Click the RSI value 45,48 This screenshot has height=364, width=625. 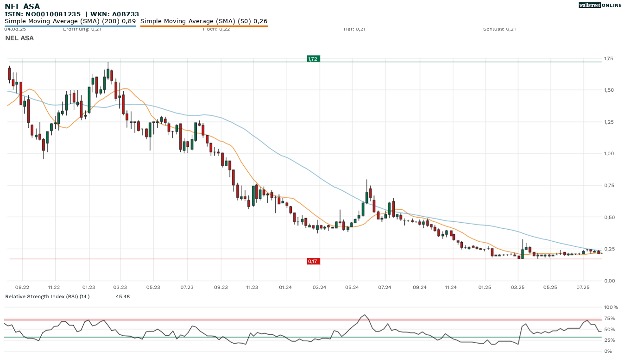(x=123, y=296)
